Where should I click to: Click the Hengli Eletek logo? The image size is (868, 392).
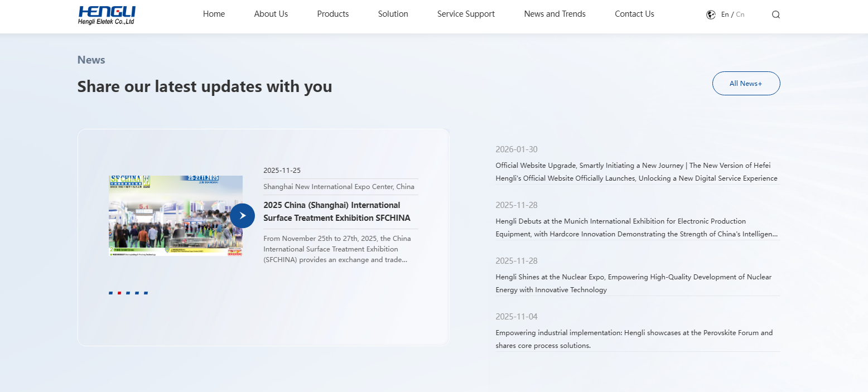coord(107,15)
